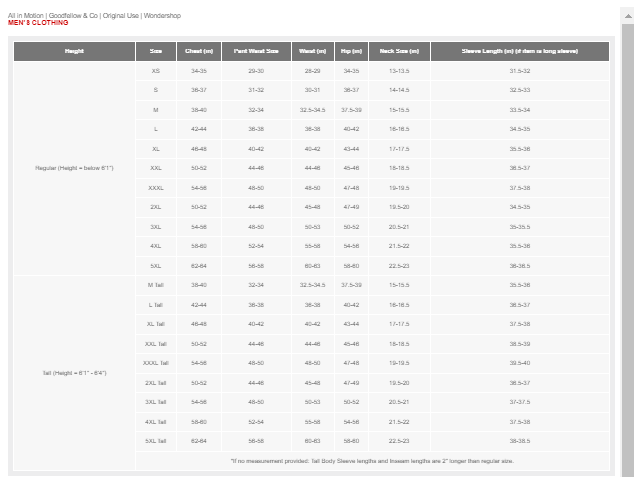Select the XL Tall size cell
The image size is (634, 477).
[x=156, y=324]
